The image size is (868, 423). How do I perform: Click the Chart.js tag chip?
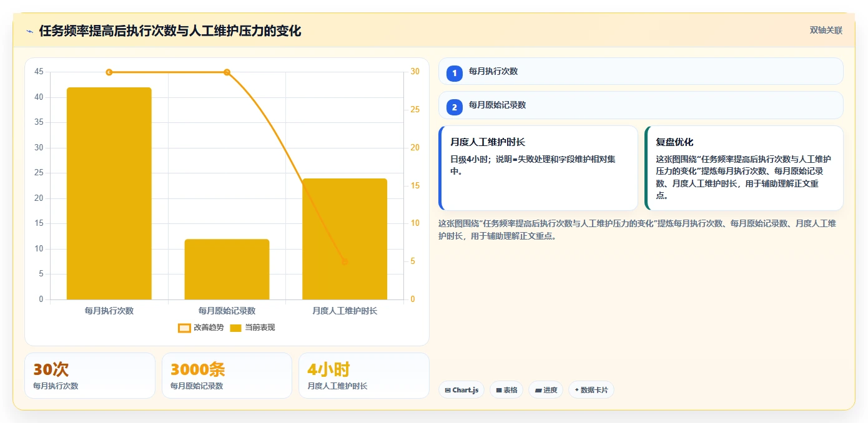coord(461,390)
